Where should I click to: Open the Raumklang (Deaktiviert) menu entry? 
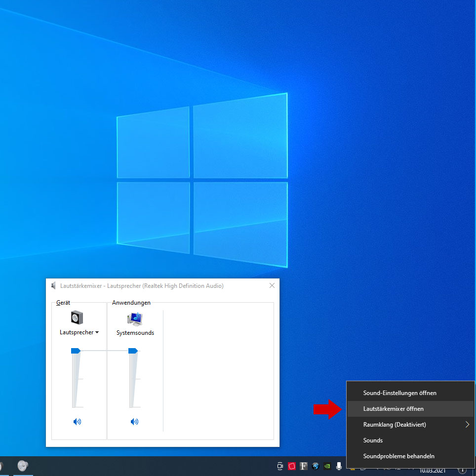pos(410,424)
